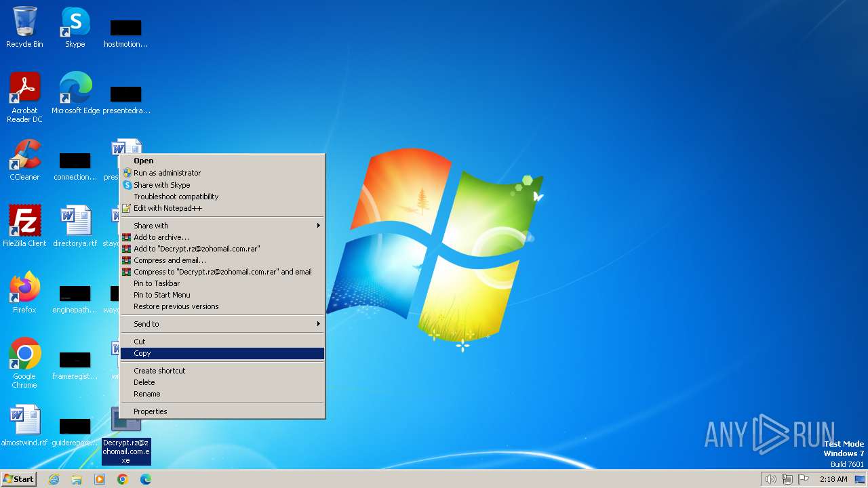Viewport: 868px width, 488px height.
Task: Select directorya.rtf document icon
Action: [x=75, y=226]
